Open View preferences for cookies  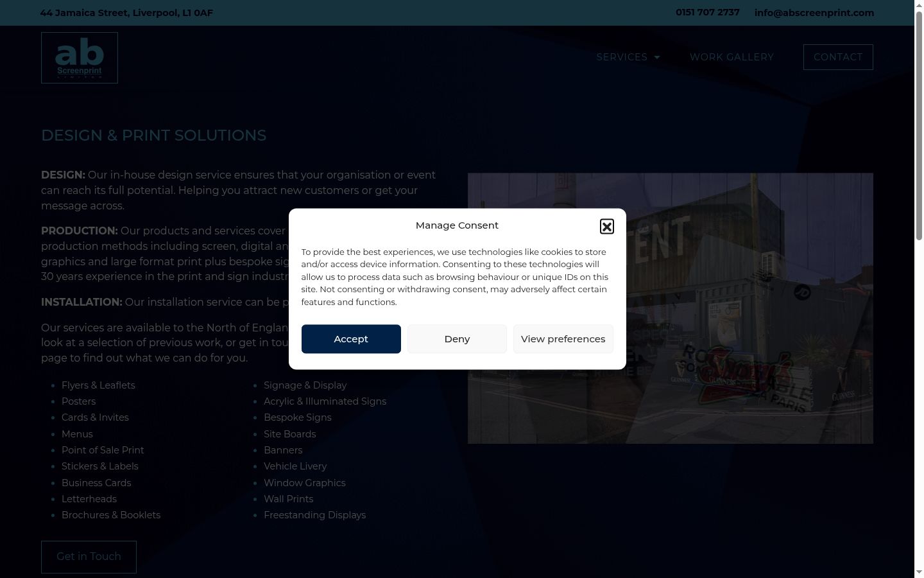coord(563,338)
